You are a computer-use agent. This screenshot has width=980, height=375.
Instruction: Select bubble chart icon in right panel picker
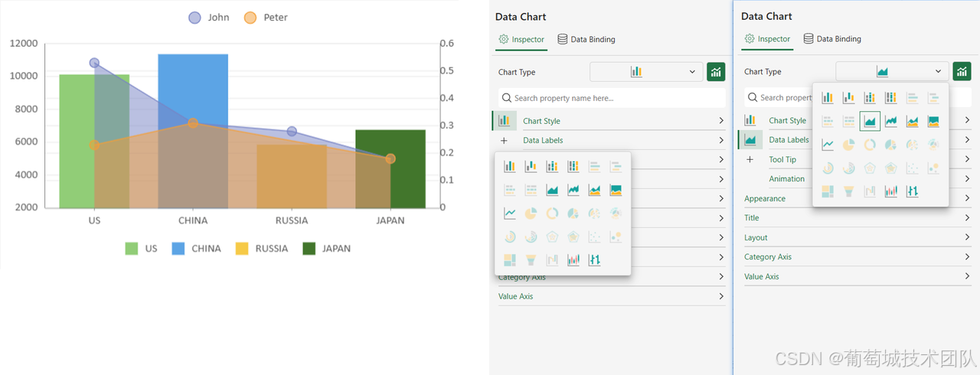[x=933, y=168]
